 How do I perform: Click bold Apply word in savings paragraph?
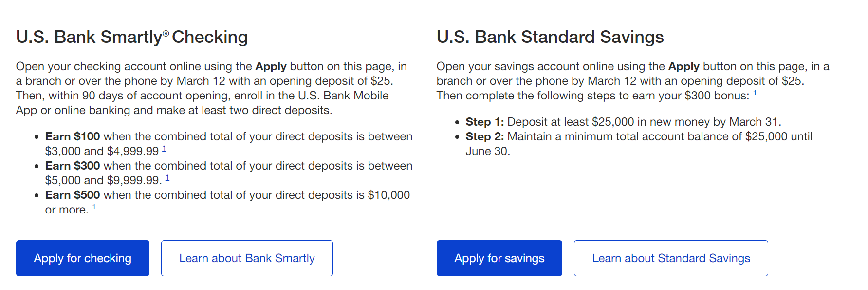684,67
